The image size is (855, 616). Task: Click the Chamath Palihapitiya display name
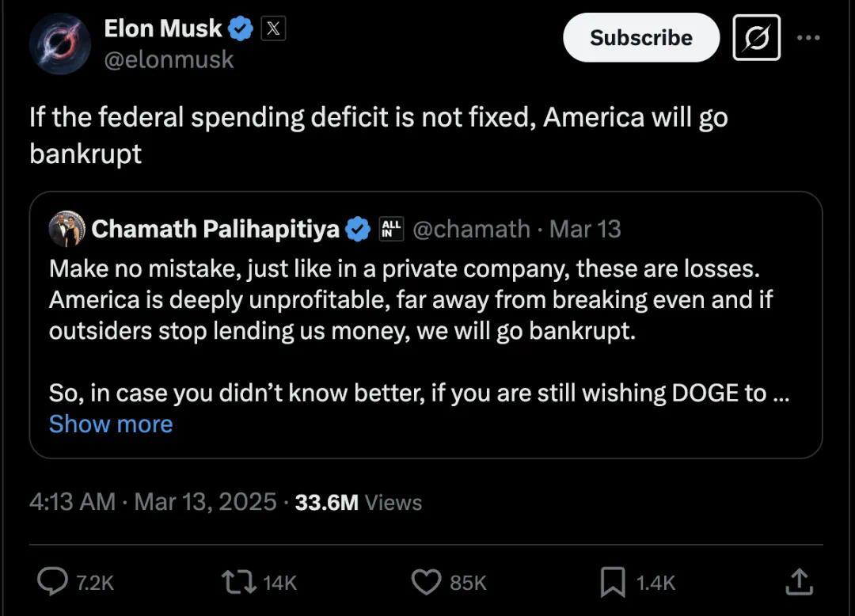(x=215, y=229)
